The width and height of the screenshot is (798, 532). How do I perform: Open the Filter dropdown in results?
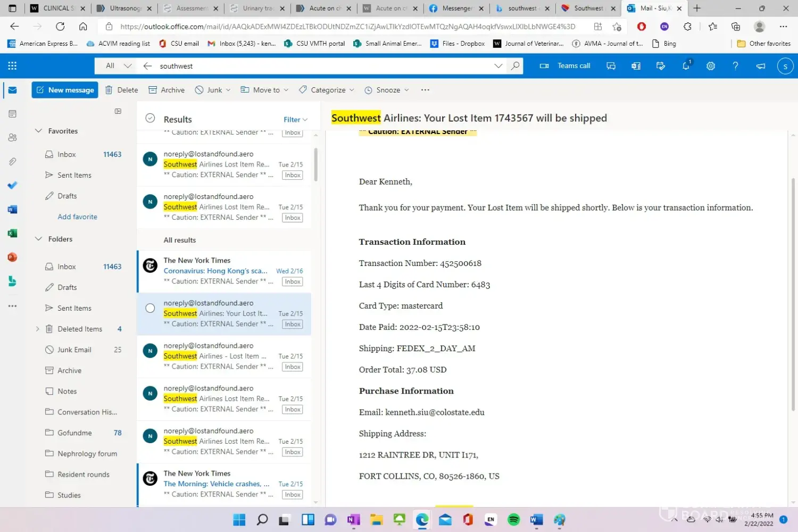(x=295, y=120)
